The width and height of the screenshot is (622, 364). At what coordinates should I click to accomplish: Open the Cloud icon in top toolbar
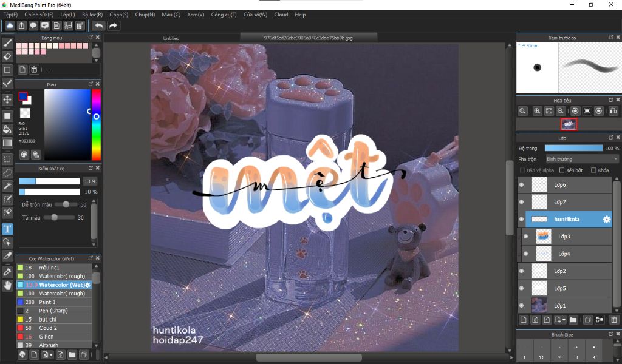[x=10, y=25]
